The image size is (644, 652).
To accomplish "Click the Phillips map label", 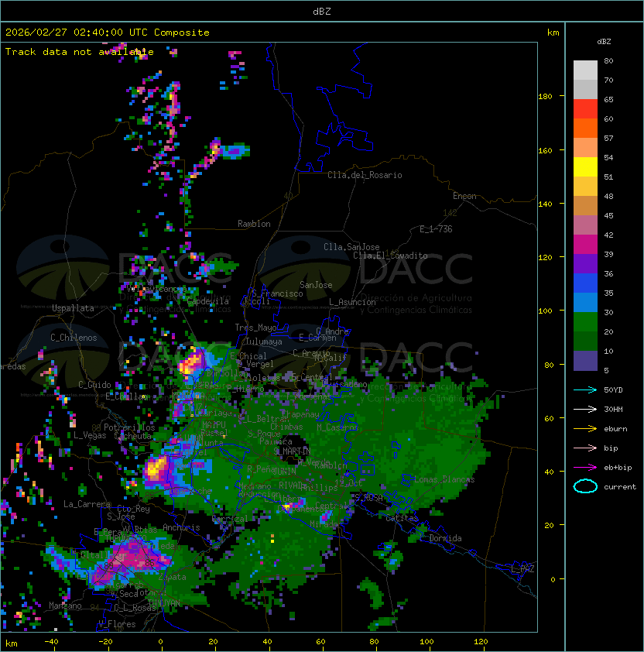I will [x=318, y=487].
